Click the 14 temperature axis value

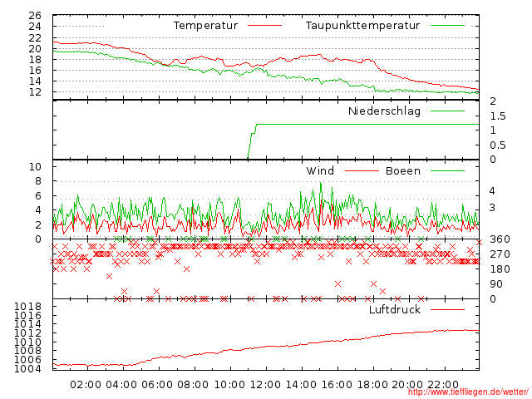pyautogui.click(x=35, y=81)
